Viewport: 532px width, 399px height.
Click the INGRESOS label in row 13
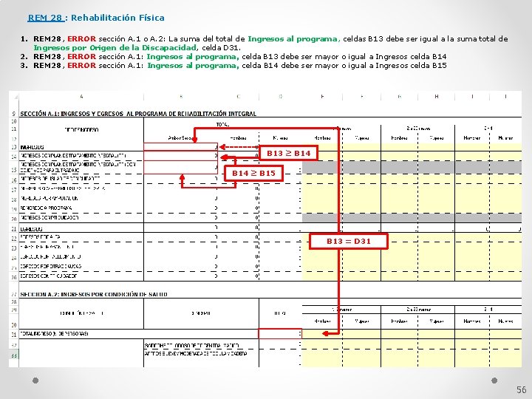32,147
